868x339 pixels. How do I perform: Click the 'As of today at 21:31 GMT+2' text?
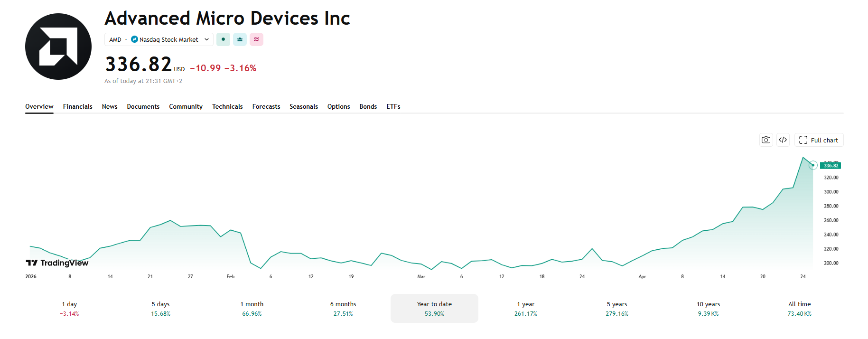(x=143, y=81)
